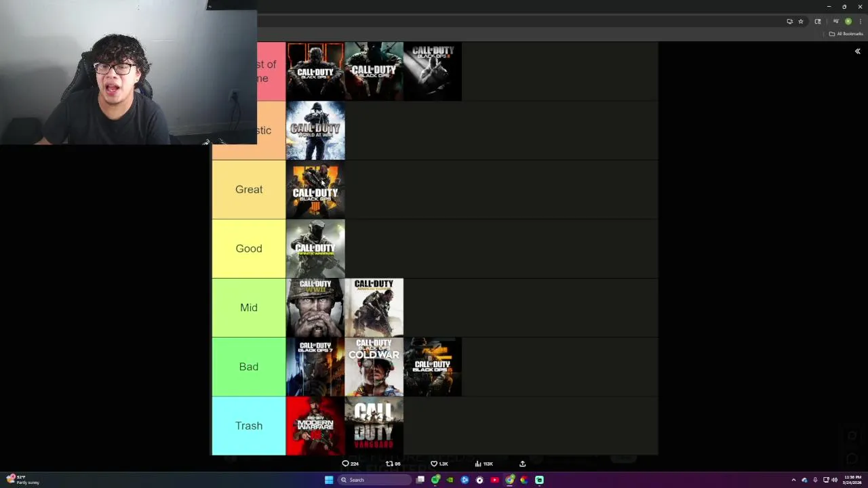This screenshot has height=488, width=868.
Task: Click the Black Ops 3 cover in top tier
Action: [x=315, y=72]
